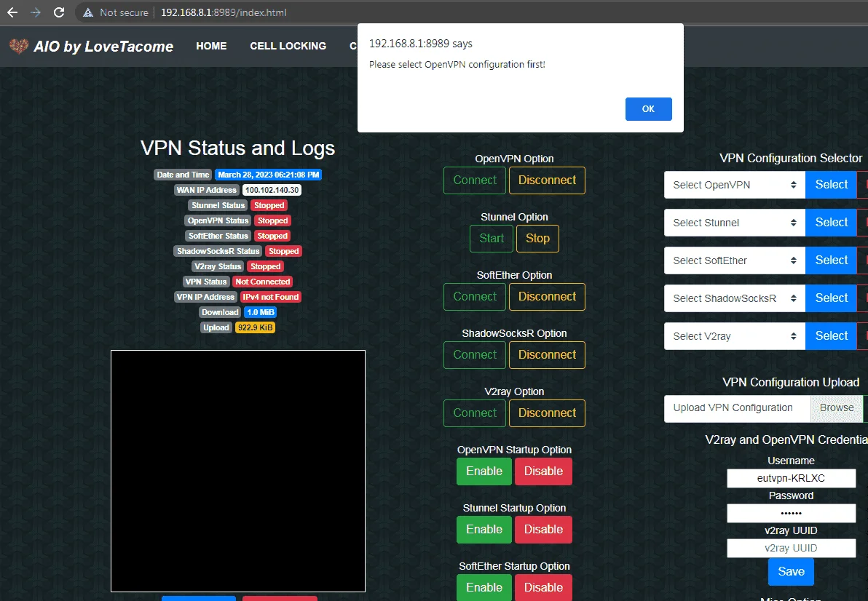Image resolution: width=868 pixels, height=601 pixels.
Task: Click the Upload value 922.9 KiB
Action: pos(255,328)
